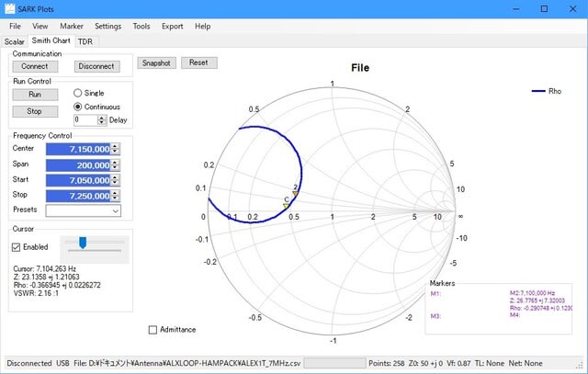Toggle the cursor Enabled checkbox
This screenshot has width=588, height=374.
17,247
